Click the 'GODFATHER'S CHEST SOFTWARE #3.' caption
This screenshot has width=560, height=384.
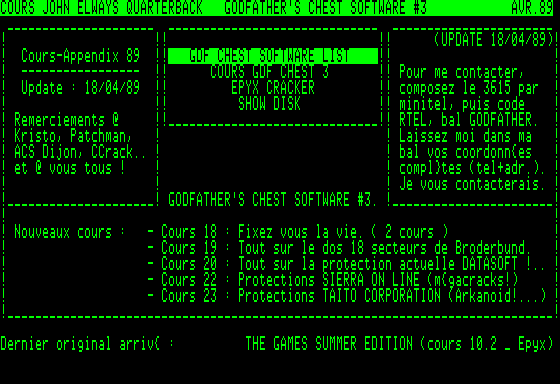(273, 200)
